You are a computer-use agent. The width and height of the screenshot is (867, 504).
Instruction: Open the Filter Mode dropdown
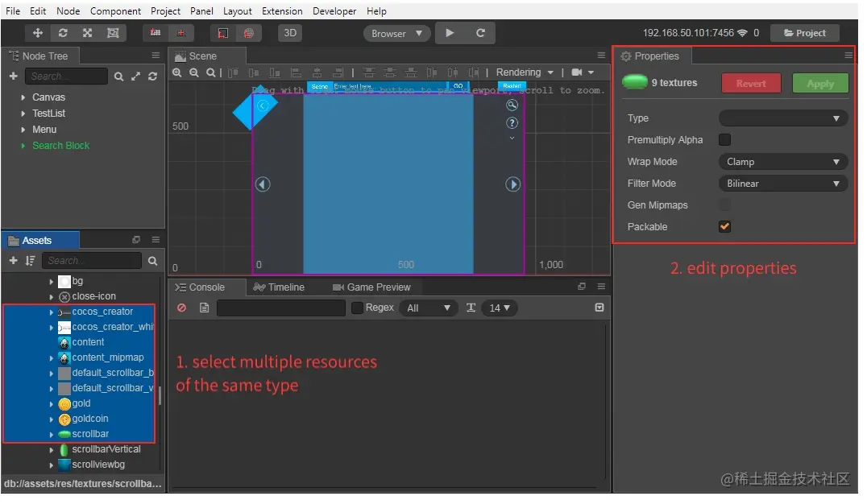[x=782, y=184]
